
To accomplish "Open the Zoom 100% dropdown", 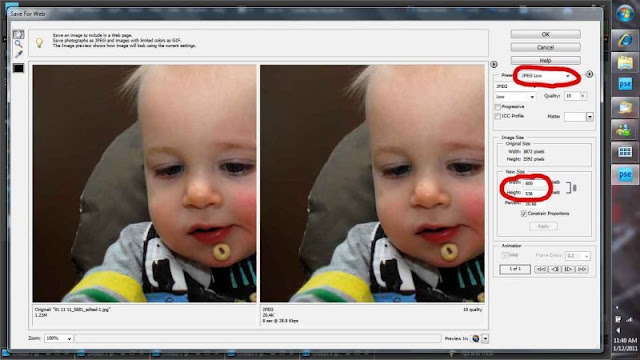I will click(59, 338).
